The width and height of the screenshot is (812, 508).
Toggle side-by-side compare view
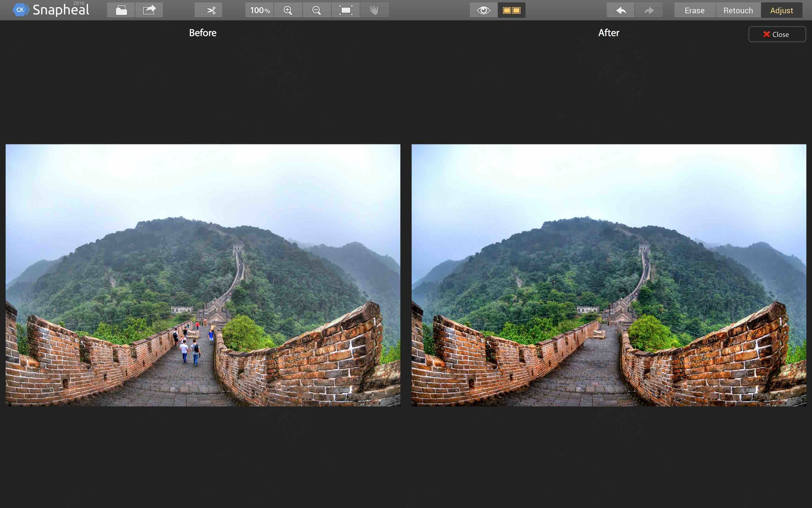(x=512, y=10)
